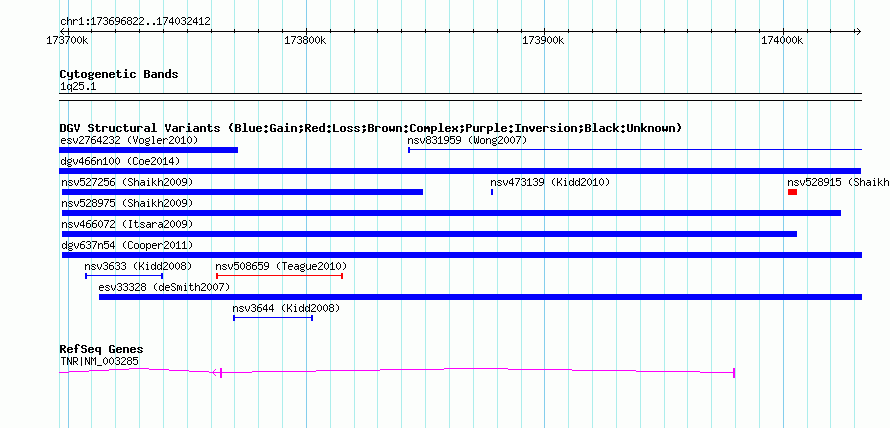Click the nsv3644 (Kidd2008) label
Viewport: 890px width, 428px height.
pos(286,308)
